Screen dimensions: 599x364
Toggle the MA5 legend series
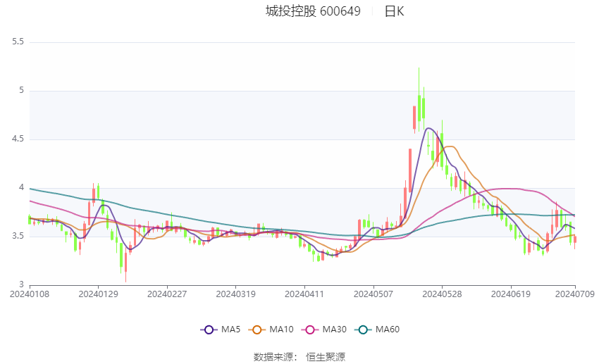[x=221, y=330]
